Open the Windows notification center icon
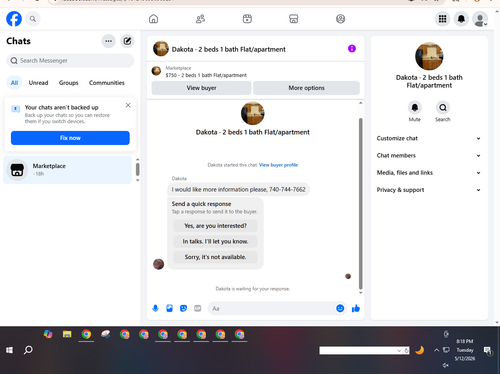The image size is (500, 374). (x=488, y=350)
